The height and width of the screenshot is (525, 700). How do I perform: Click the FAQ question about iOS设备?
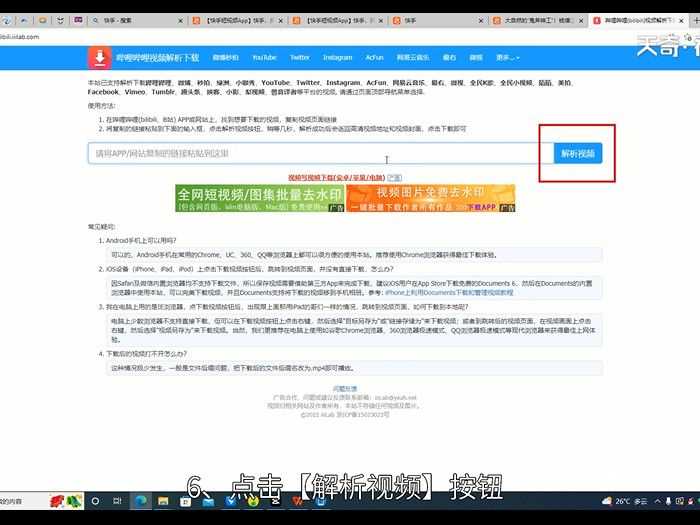pos(250,269)
